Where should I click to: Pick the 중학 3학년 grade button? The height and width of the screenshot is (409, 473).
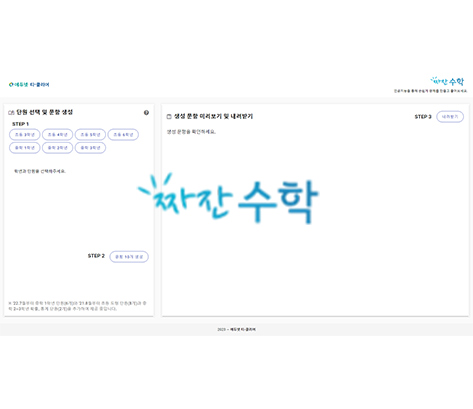[x=90, y=148]
